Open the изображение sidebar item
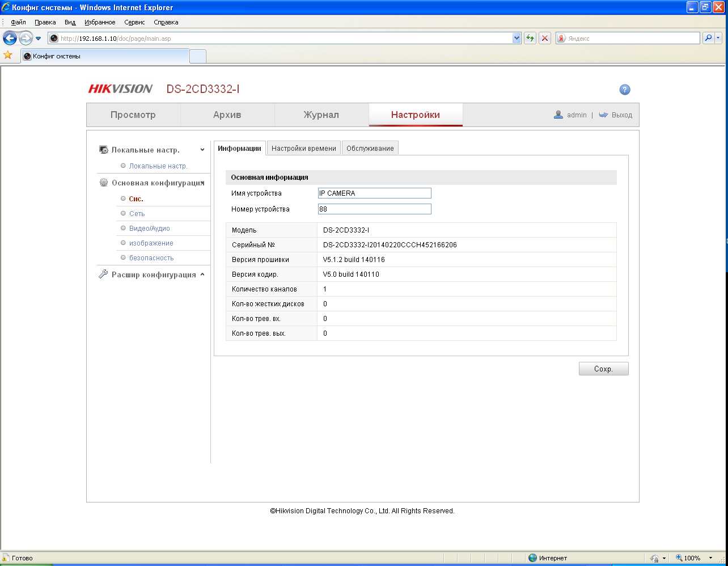 click(151, 243)
